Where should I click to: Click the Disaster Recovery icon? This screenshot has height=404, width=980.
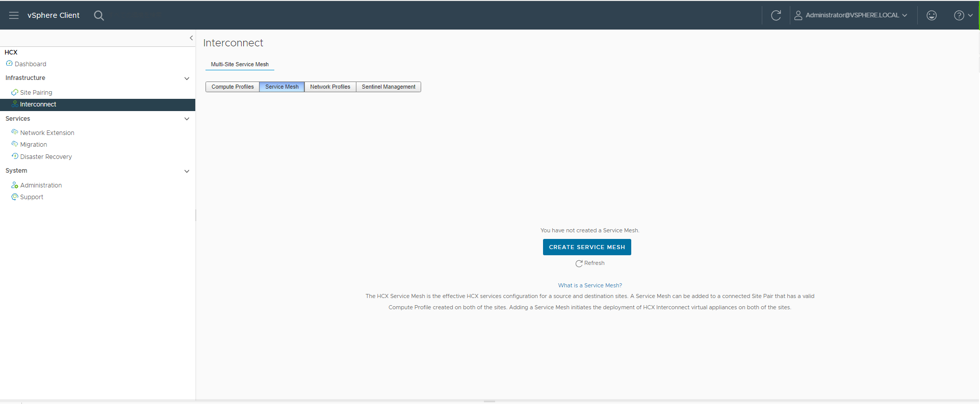click(x=15, y=156)
